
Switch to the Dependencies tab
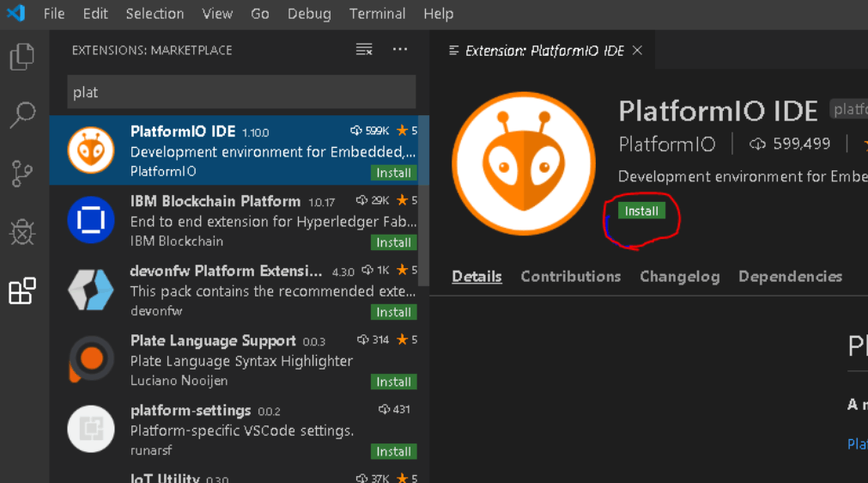(x=790, y=277)
